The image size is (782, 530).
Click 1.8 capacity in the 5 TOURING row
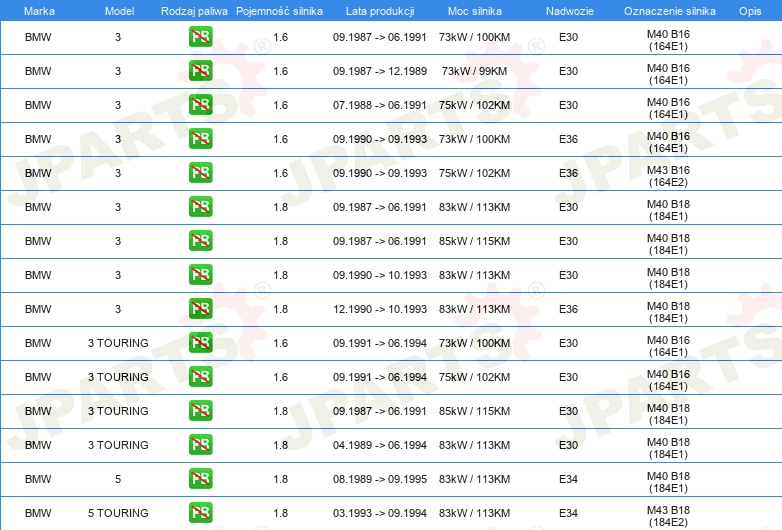[x=280, y=513]
